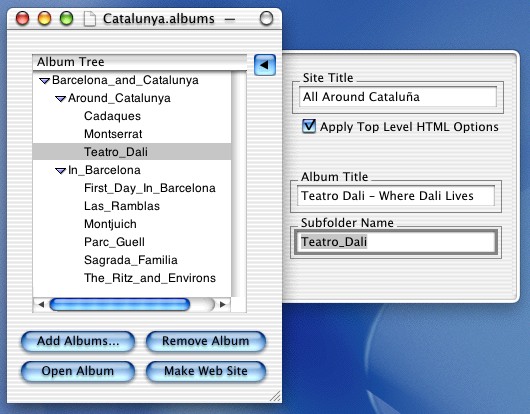The height and width of the screenshot is (414, 530).
Task: Select the Sagrada_Familia album
Action: point(131,260)
